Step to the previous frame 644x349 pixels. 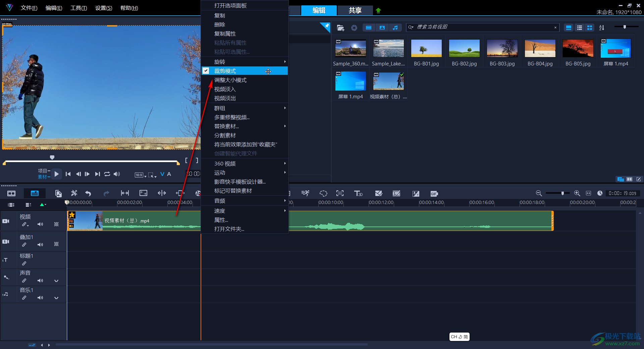(x=78, y=174)
